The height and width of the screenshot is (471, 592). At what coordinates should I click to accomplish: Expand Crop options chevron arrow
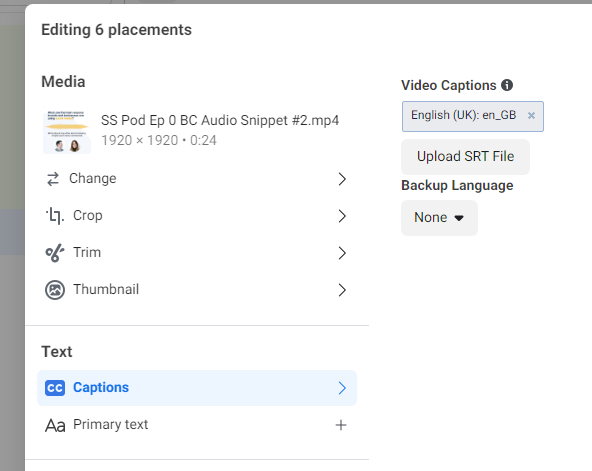point(342,216)
